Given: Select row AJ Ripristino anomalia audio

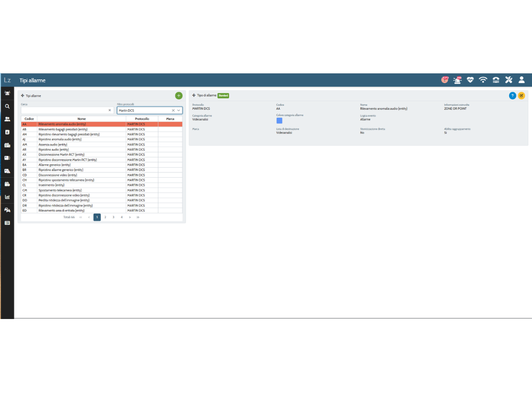Looking at the screenshot, I should tap(102, 139).
